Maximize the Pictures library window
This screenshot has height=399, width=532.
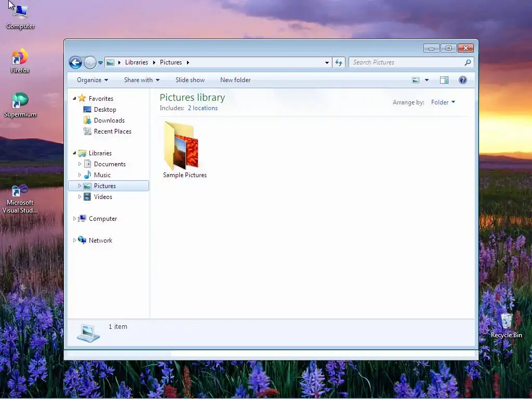(448, 48)
